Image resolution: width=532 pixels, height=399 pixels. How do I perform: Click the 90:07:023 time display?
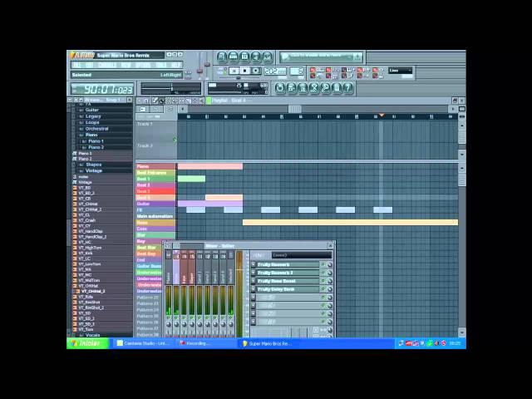pos(103,89)
